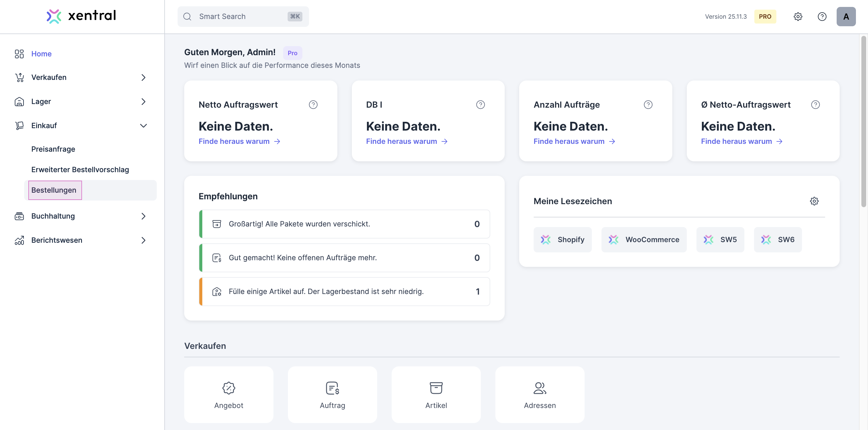
Task: Open the settings gear in top bar
Action: tap(797, 17)
